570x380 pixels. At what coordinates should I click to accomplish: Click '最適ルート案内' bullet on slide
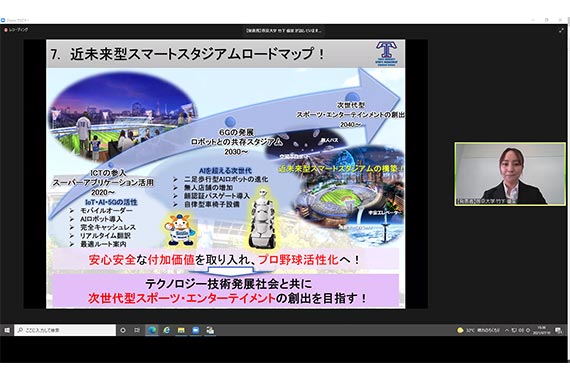(x=103, y=244)
